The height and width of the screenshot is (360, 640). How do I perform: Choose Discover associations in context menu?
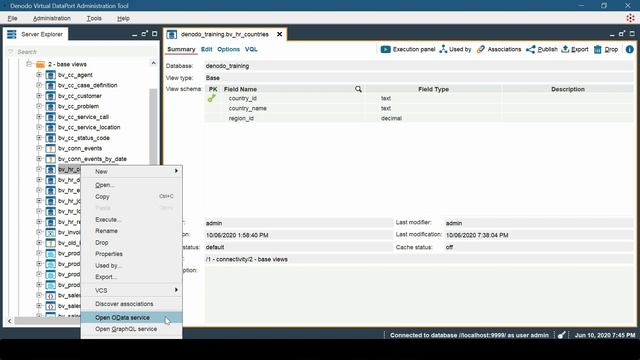click(x=131, y=304)
